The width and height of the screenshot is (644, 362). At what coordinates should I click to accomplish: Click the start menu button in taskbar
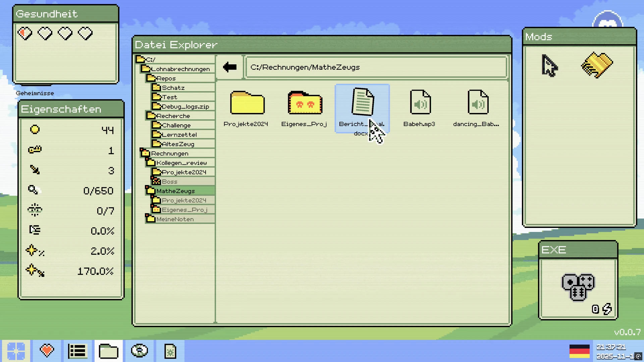click(x=16, y=351)
